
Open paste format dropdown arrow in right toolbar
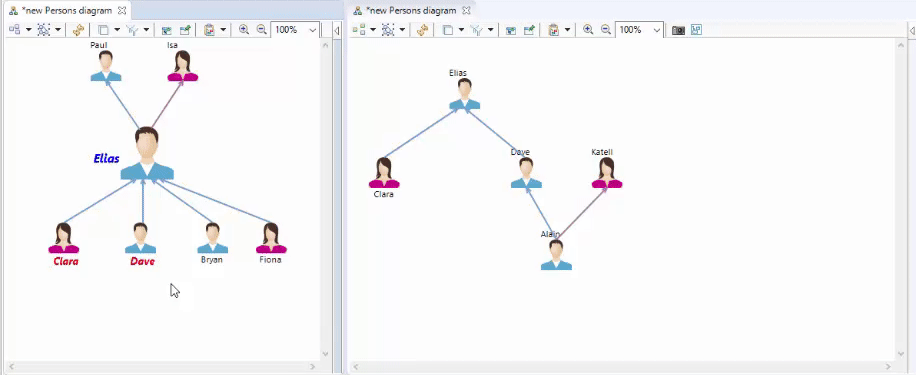pyautogui.click(x=567, y=30)
